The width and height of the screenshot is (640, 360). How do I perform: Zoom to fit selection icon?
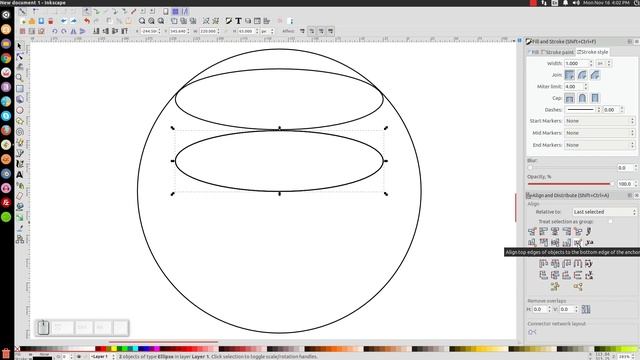tap(142, 21)
